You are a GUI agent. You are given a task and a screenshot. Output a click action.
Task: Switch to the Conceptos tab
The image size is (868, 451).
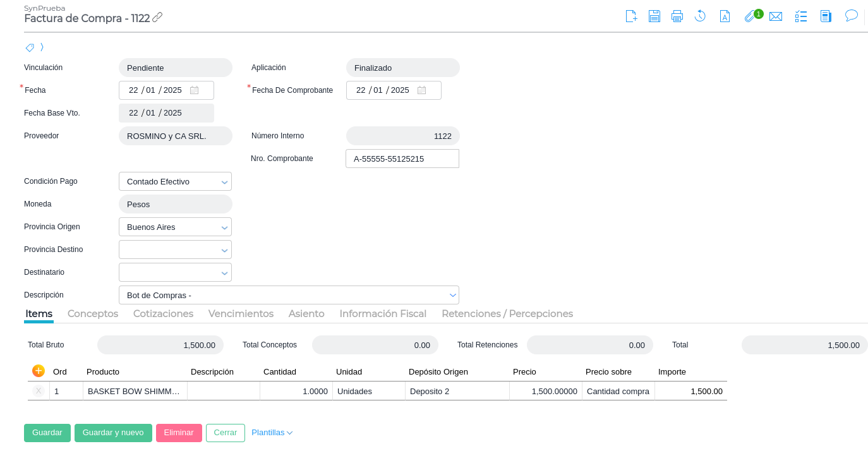pos(93,314)
